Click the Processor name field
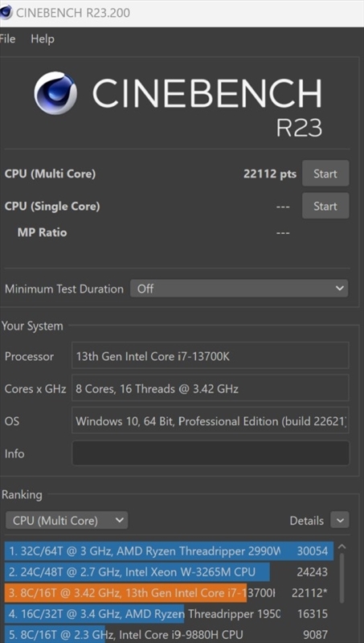Screen dimensions: 364x643 coord(211,356)
